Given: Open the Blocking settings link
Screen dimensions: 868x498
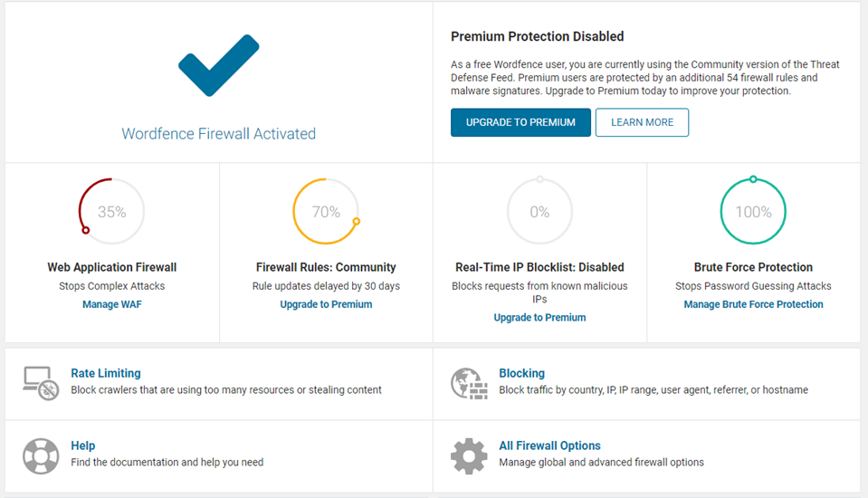Looking at the screenshot, I should tap(521, 373).
